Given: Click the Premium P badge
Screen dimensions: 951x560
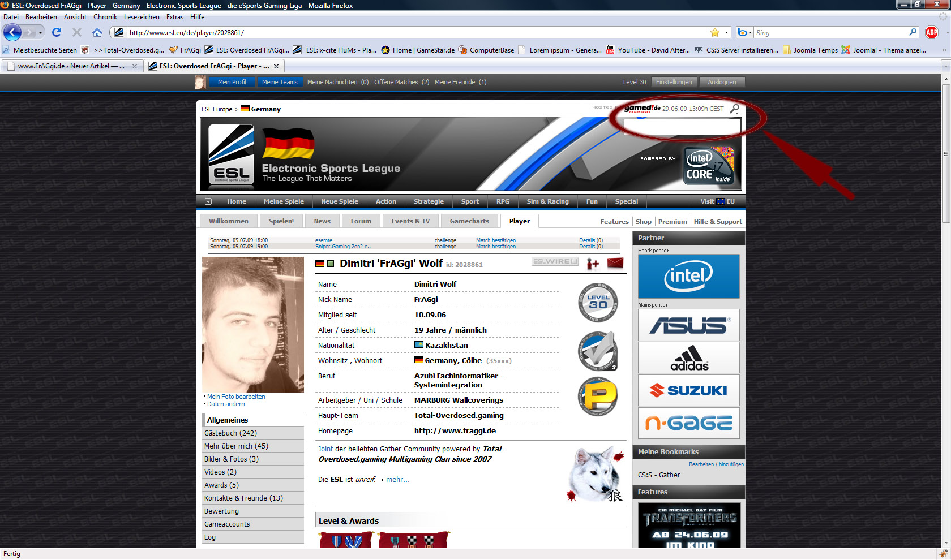Looking at the screenshot, I should pos(598,397).
